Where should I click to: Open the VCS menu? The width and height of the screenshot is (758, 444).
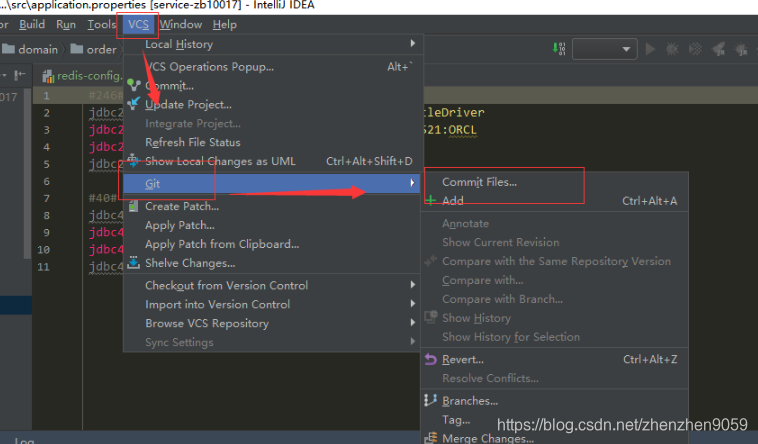(138, 25)
